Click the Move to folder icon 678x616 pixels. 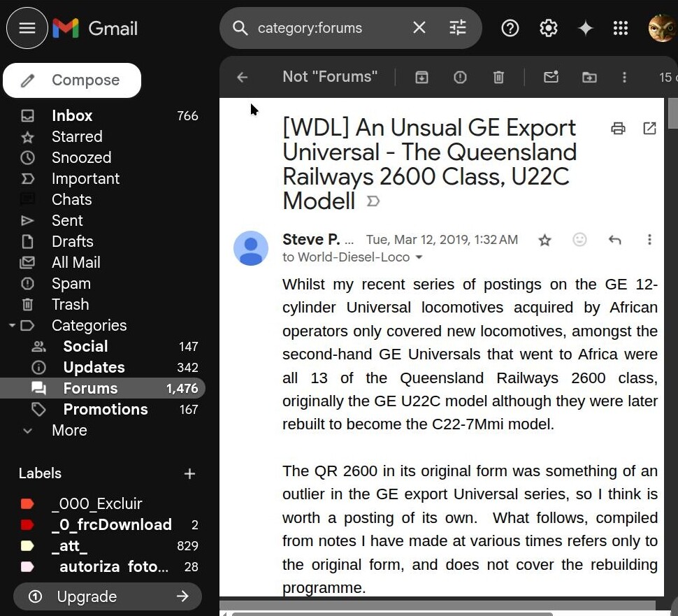click(589, 78)
